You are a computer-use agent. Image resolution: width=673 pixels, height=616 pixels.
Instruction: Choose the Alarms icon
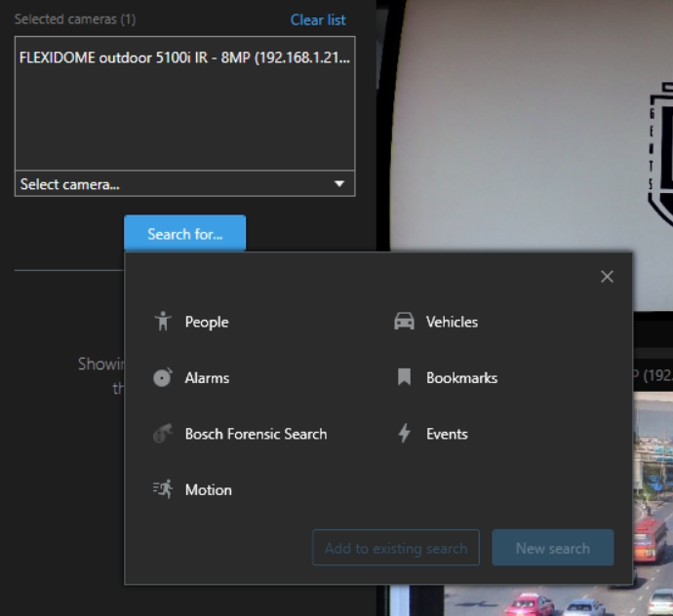point(163,378)
